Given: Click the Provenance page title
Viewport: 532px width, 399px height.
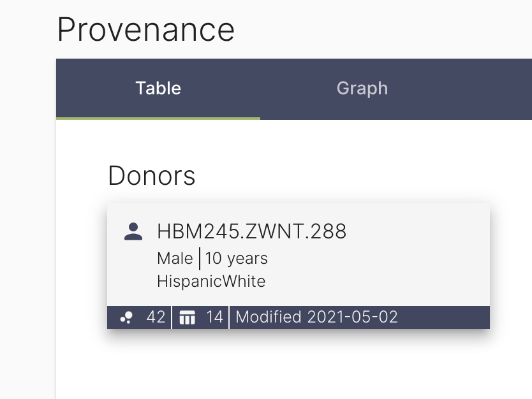Looking at the screenshot, I should click(145, 29).
